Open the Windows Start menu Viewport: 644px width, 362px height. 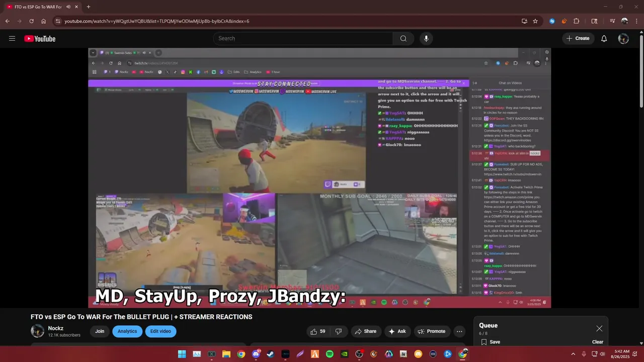(182, 354)
